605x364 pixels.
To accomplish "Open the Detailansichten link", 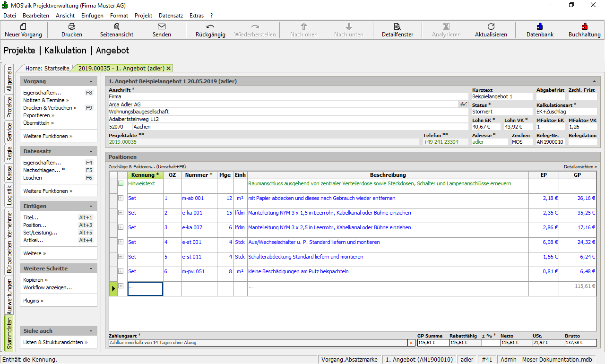I will click(580, 166).
